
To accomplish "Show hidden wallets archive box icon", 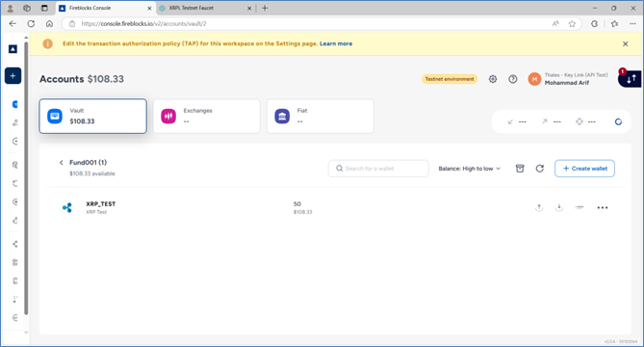I will click(520, 169).
